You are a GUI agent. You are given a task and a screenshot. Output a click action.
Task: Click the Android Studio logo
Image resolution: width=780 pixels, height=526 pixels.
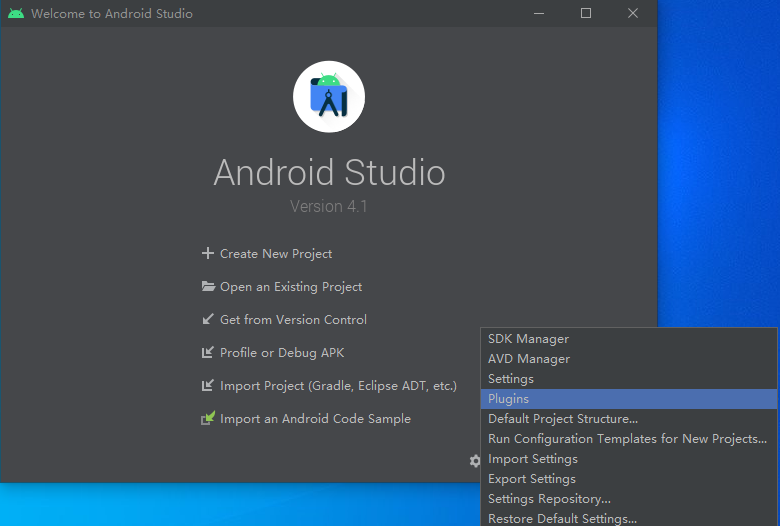tap(329, 97)
